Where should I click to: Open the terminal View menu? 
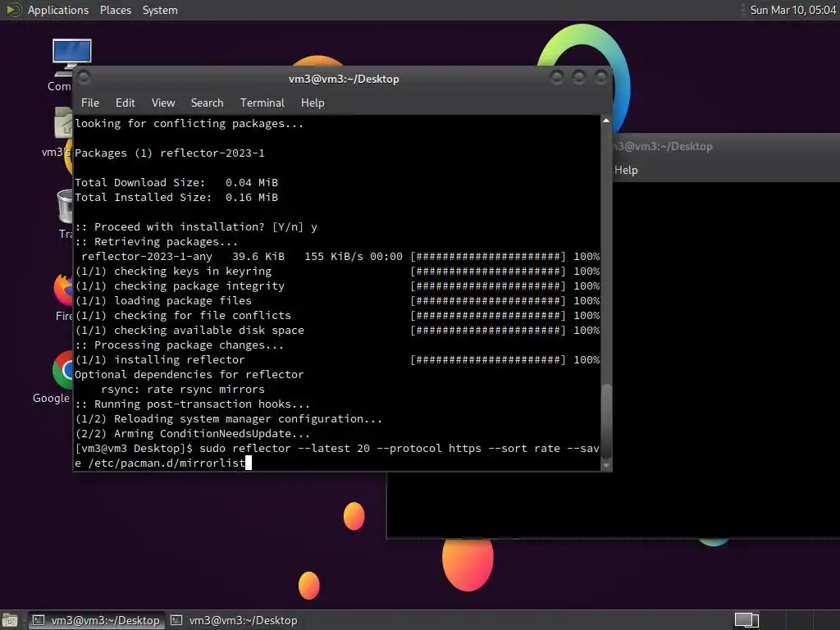[x=163, y=103]
